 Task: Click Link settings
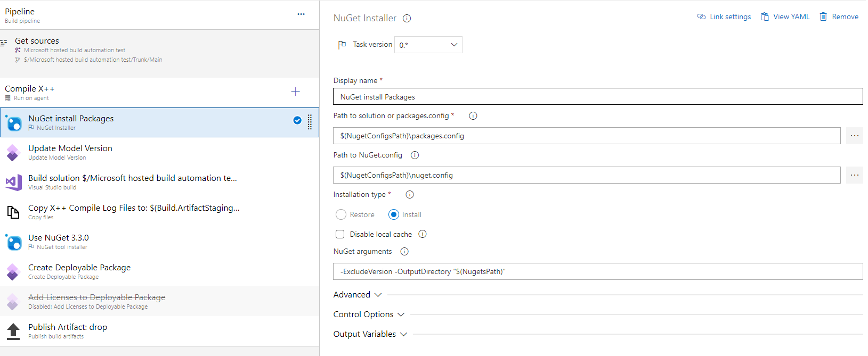point(724,16)
